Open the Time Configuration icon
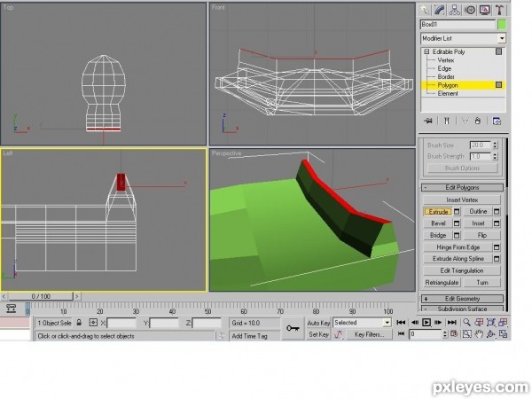 (x=454, y=334)
